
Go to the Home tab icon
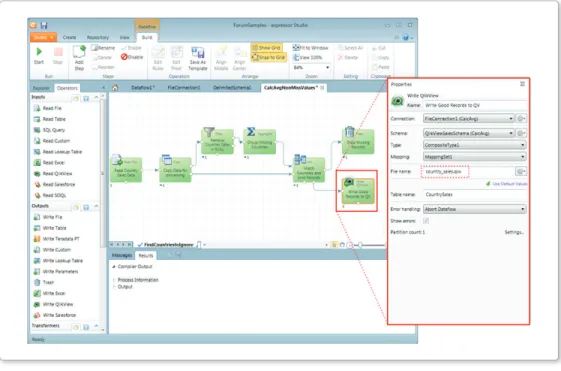coord(115,88)
